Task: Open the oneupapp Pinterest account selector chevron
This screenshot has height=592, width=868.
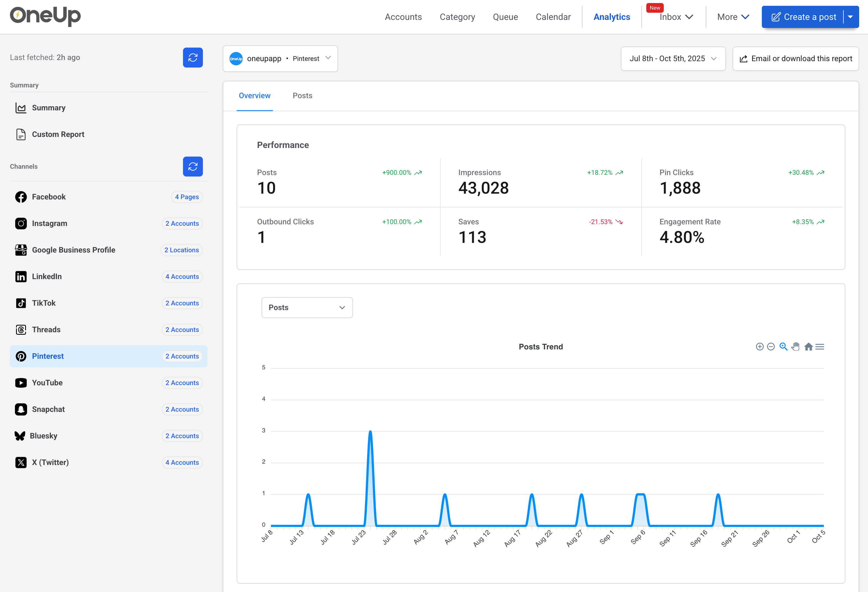Action: [x=328, y=58]
